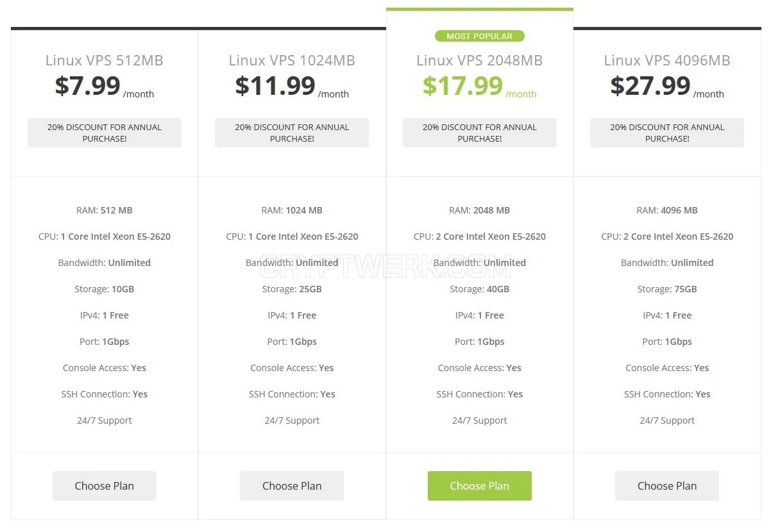Choose the Linux VPS 512MB plan button
771x532 pixels.
coord(105,486)
